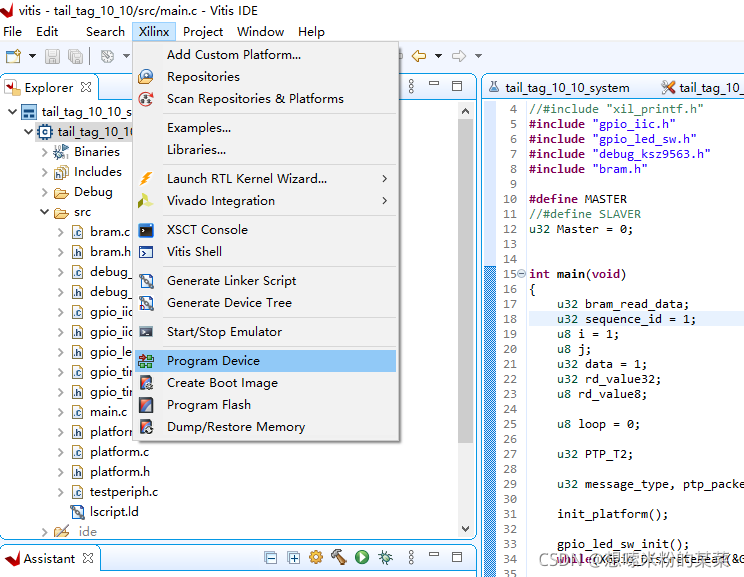744x577 pixels.
Task: Click the Generate Linker Script icon
Action: coord(147,281)
